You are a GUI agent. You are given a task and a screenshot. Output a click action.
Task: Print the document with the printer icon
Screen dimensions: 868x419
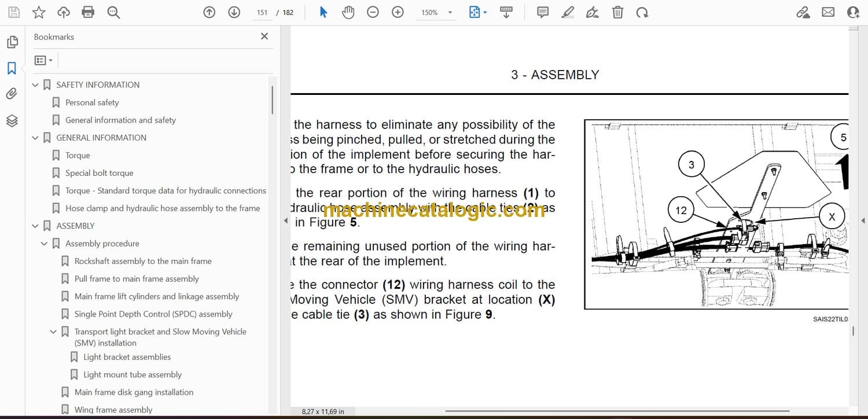coord(88,12)
